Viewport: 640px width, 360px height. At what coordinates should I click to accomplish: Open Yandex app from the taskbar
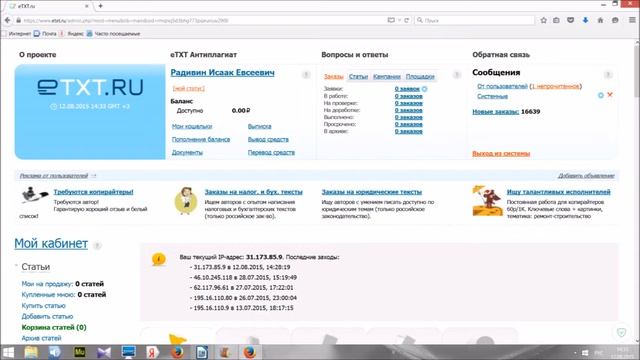coord(153,352)
